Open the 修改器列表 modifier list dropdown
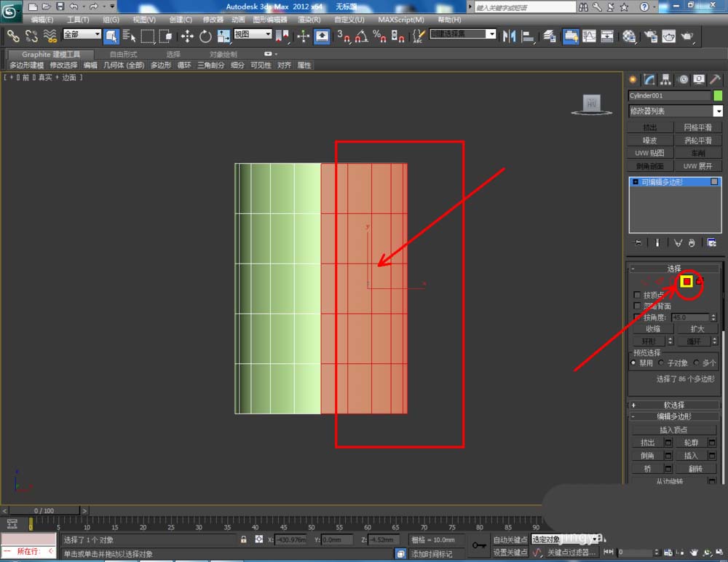The width and height of the screenshot is (728, 562). point(676,111)
